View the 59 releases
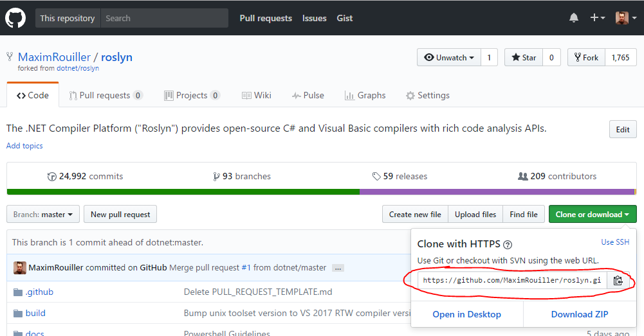The height and width of the screenshot is (336, 644). point(400,177)
